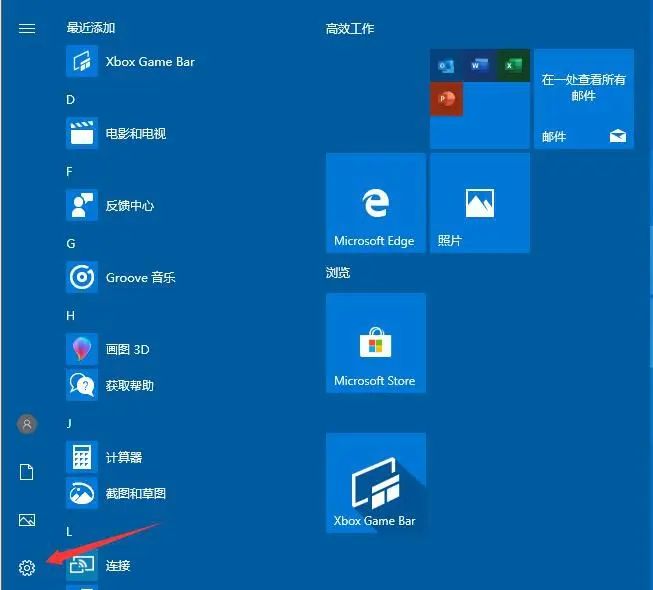This screenshot has width=653, height=590.
Task: Open Documents folder icon in sidebar
Action: coord(27,472)
